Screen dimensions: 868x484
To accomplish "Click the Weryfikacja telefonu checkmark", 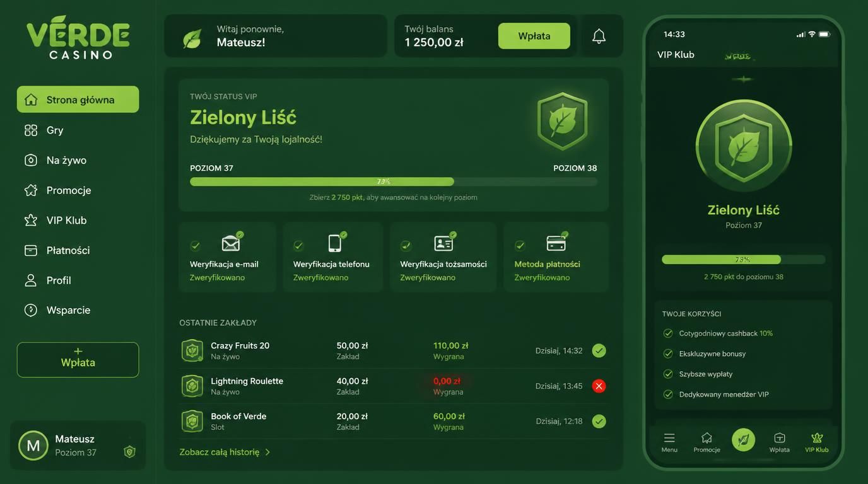I will [298, 245].
